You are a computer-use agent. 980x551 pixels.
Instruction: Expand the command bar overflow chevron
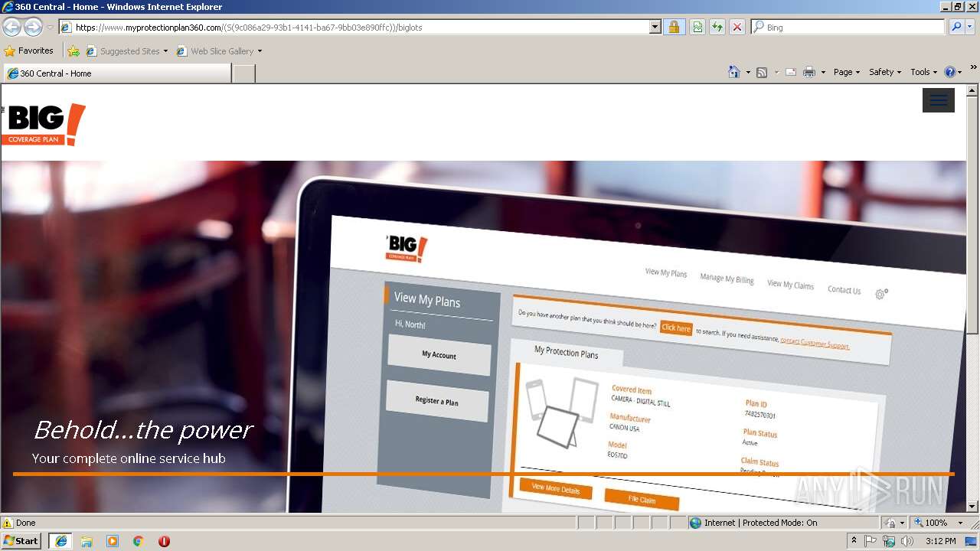click(x=973, y=68)
